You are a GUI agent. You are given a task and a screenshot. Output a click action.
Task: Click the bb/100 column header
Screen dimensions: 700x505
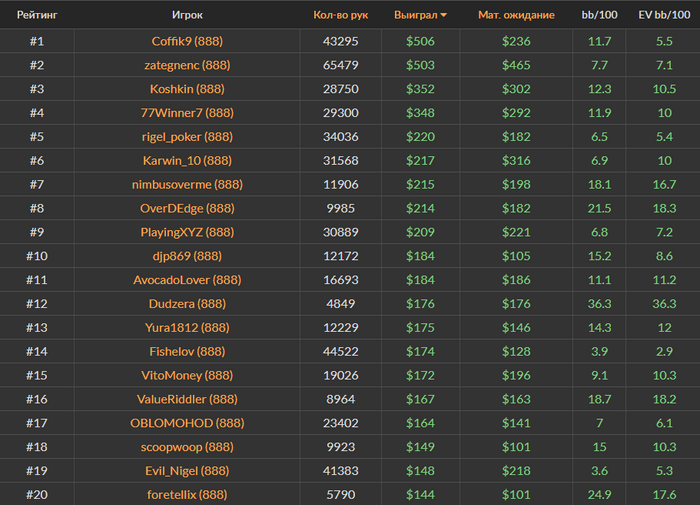[x=599, y=15]
